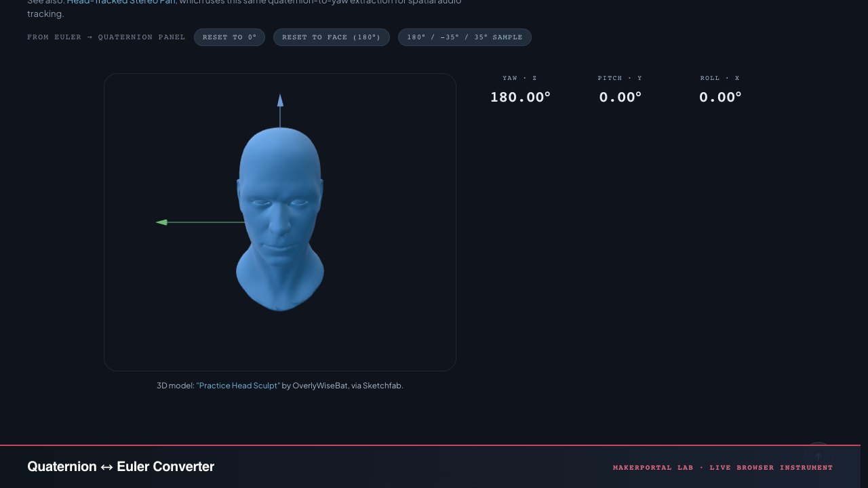The height and width of the screenshot is (488, 868).
Task: Click the green leftward axis arrow
Action: click(162, 222)
